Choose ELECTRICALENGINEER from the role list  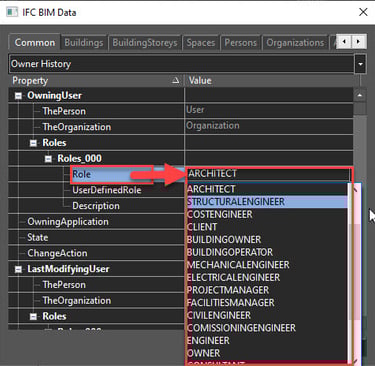pyautogui.click(x=267, y=278)
